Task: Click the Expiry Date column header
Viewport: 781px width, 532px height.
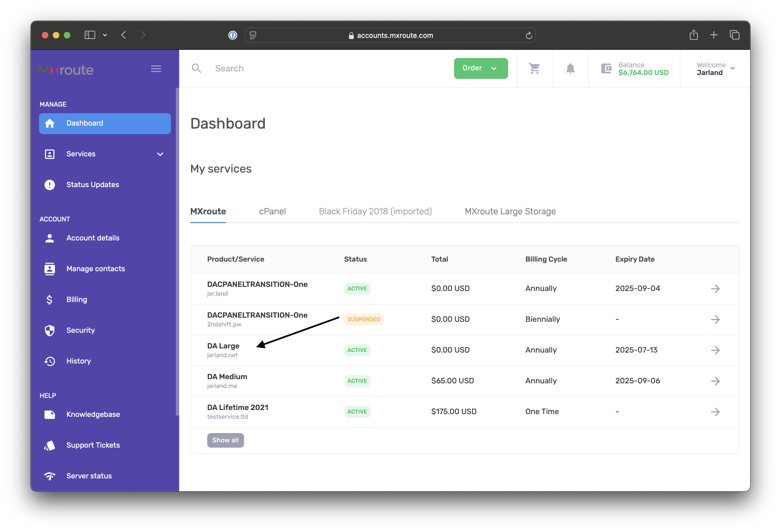Action: click(x=635, y=259)
